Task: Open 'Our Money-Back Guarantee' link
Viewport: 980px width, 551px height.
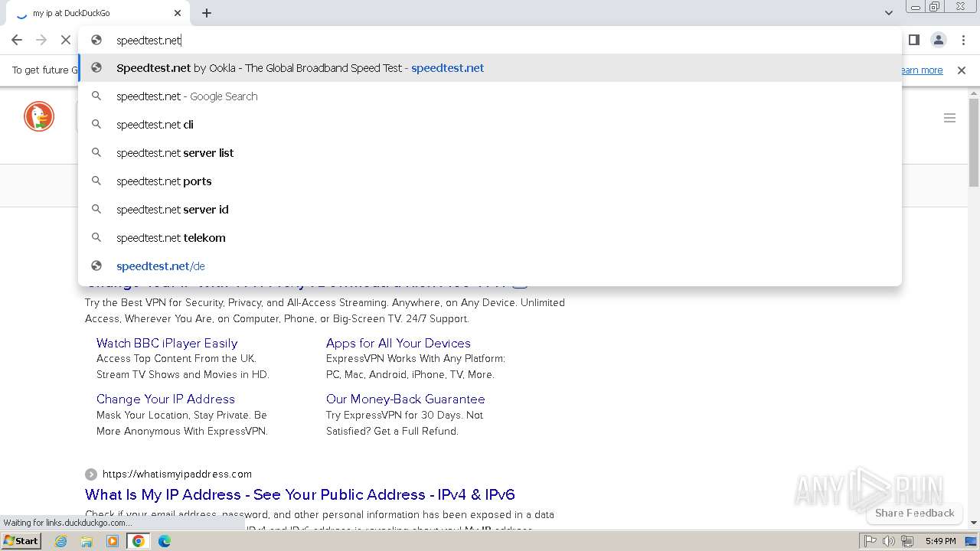Action: (x=405, y=399)
